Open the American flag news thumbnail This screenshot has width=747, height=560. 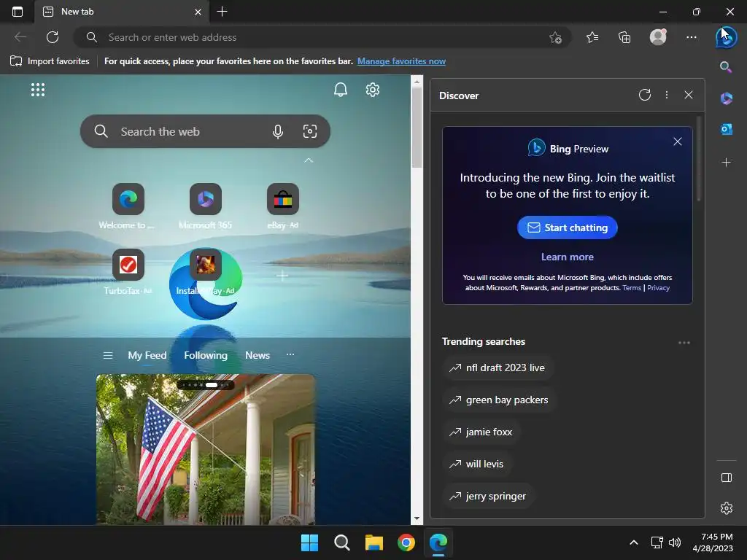[205, 449]
